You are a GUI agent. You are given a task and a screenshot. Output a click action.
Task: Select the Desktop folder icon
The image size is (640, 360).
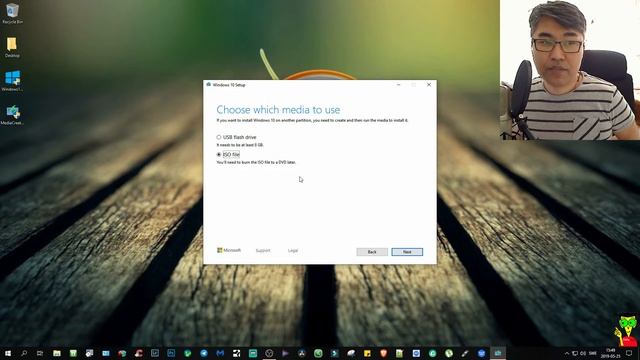tap(12, 47)
